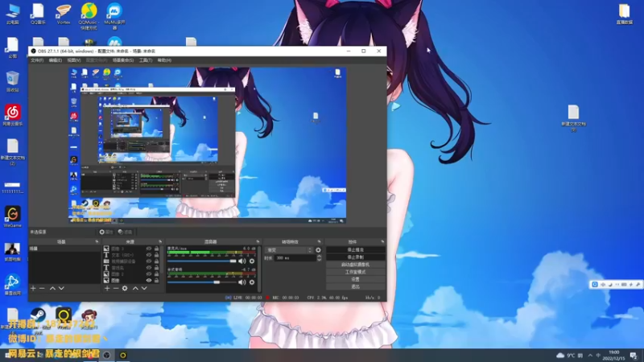Move source down with arrow in 来源 panel
This screenshot has height=362, width=644.
[x=144, y=288]
